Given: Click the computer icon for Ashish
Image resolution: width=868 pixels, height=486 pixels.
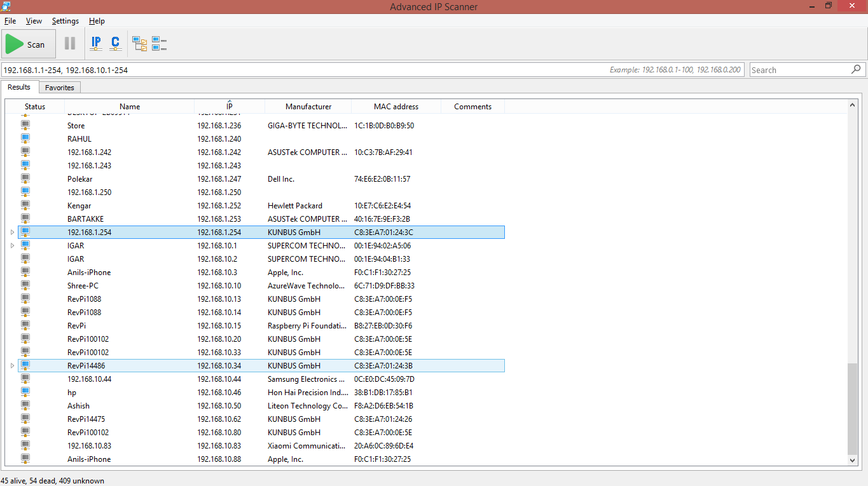Looking at the screenshot, I should (x=25, y=406).
